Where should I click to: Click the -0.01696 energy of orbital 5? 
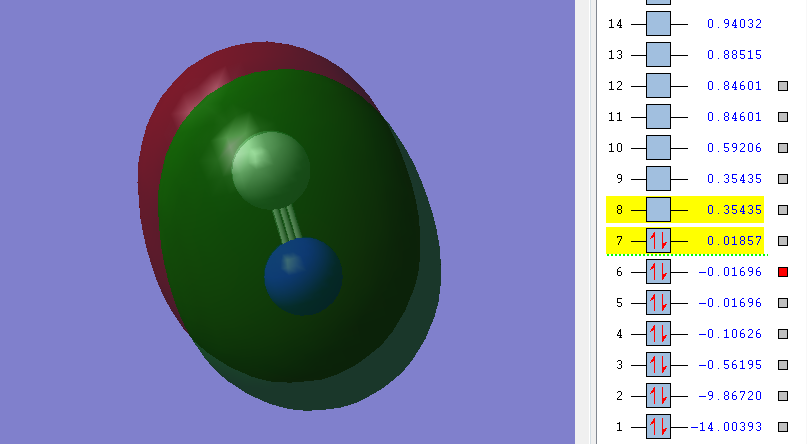click(730, 303)
